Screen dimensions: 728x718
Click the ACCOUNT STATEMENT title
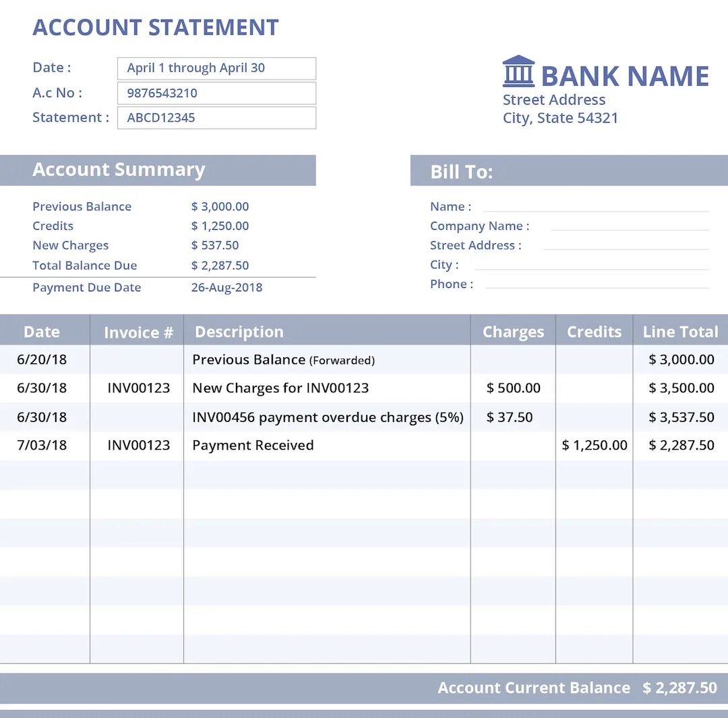[156, 28]
